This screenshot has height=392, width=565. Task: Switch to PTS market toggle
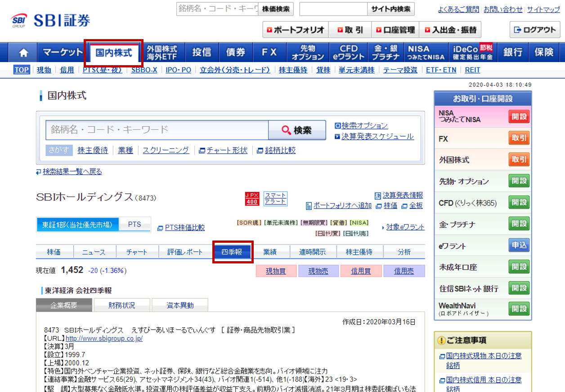point(135,224)
